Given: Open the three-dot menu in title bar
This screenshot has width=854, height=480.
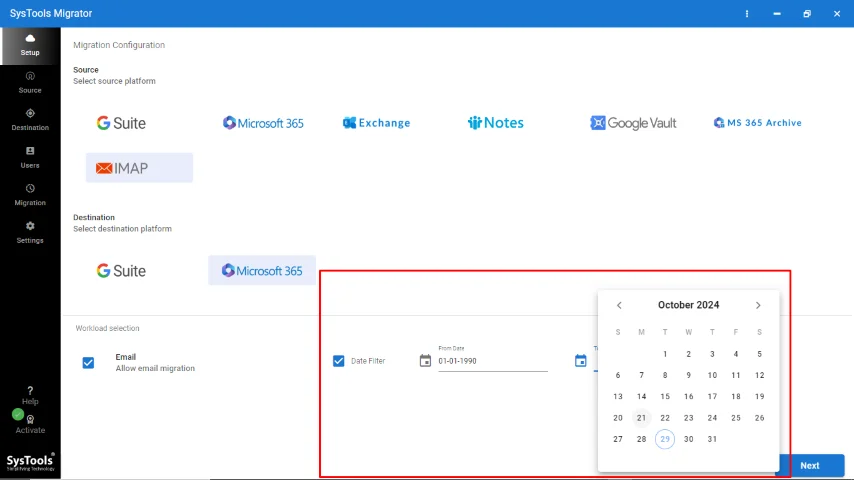Looking at the screenshot, I should (747, 14).
